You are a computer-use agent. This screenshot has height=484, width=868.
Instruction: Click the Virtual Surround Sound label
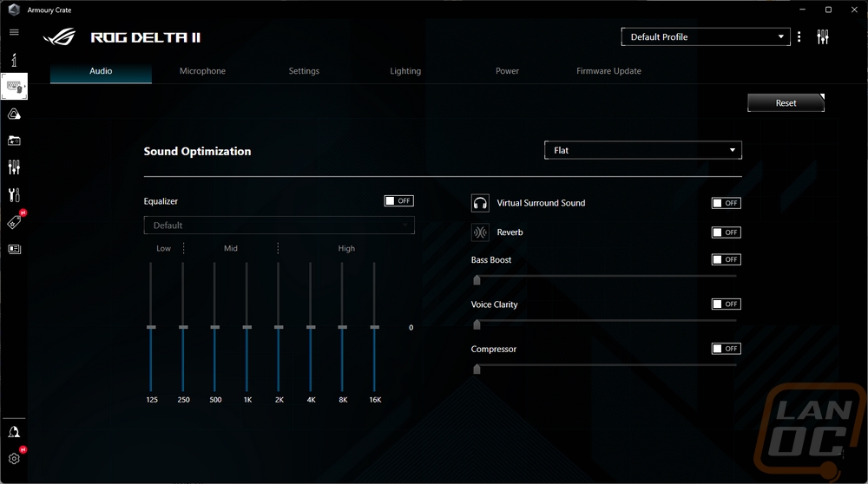click(541, 203)
